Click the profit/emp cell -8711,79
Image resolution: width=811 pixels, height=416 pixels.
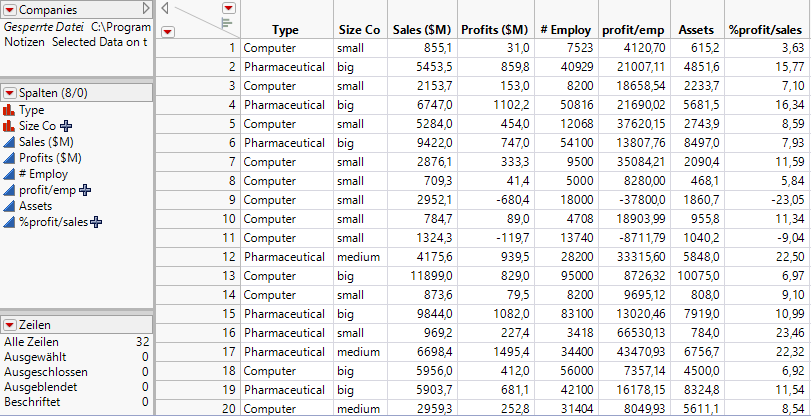[634, 238]
